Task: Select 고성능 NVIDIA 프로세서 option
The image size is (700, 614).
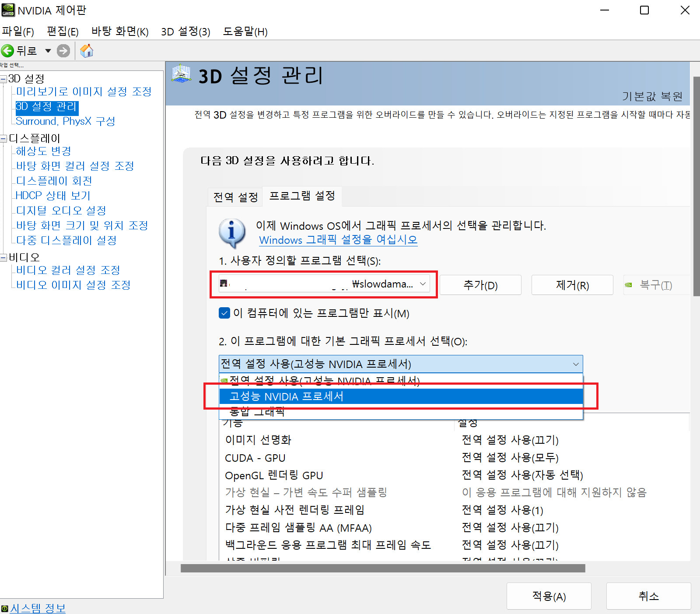Action: (401, 396)
